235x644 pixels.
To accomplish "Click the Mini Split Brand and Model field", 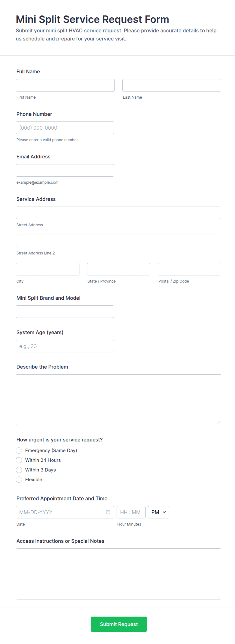I will [65, 312].
